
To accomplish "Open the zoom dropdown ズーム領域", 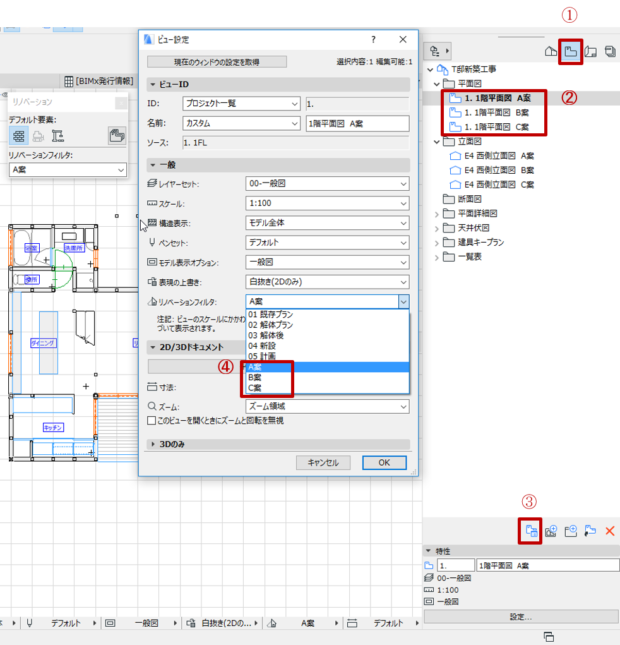I will tap(327, 406).
